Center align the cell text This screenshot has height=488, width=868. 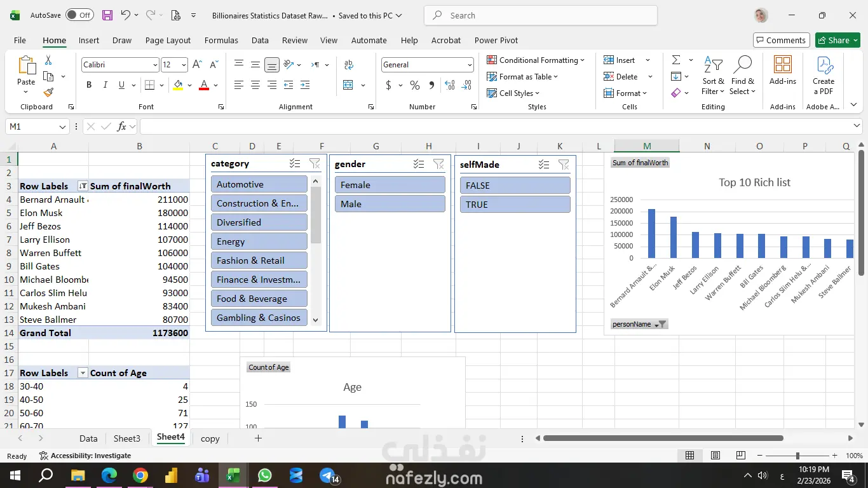[x=255, y=85]
